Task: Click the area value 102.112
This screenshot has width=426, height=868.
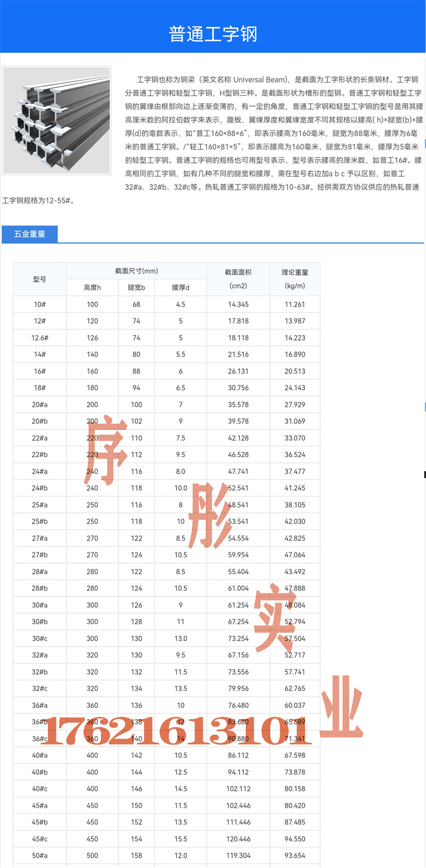Action: click(238, 789)
